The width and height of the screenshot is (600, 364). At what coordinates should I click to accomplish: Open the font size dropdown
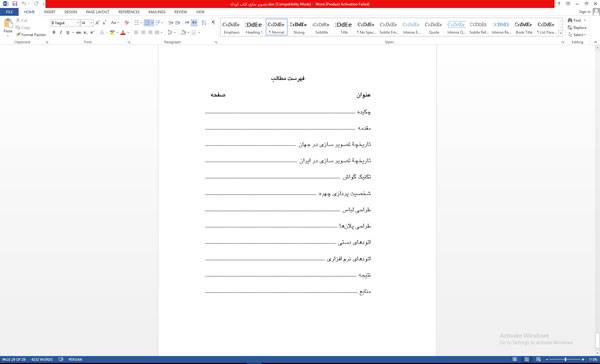tap(91, 23)
